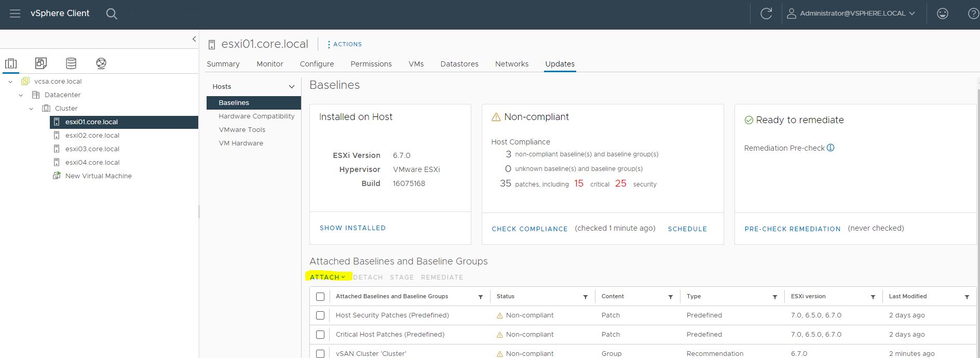The image size is (980, 358).
Task: Click the search magnifier icon
Action: 112,14
